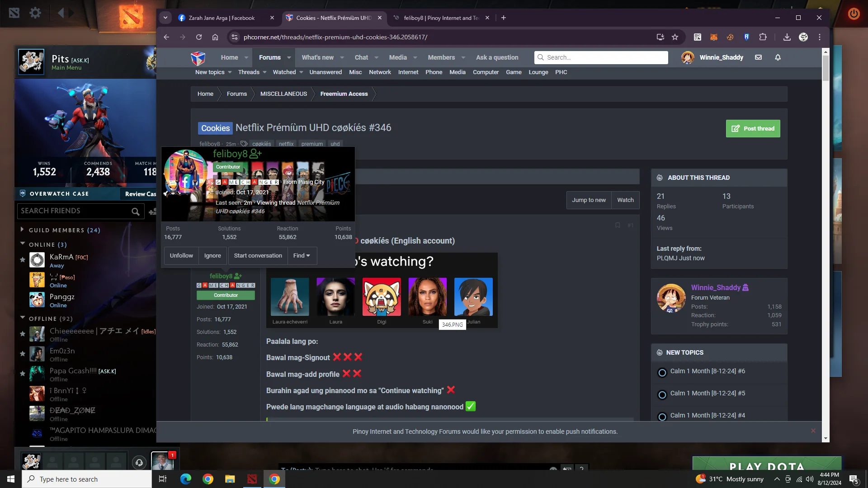
Task: Bookmark this page with the star icon
Action: 675,37
